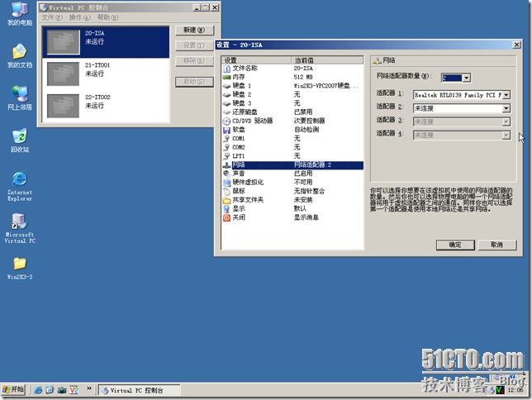Open the 文件 menu in Virtual PC console

coord(52,17)
